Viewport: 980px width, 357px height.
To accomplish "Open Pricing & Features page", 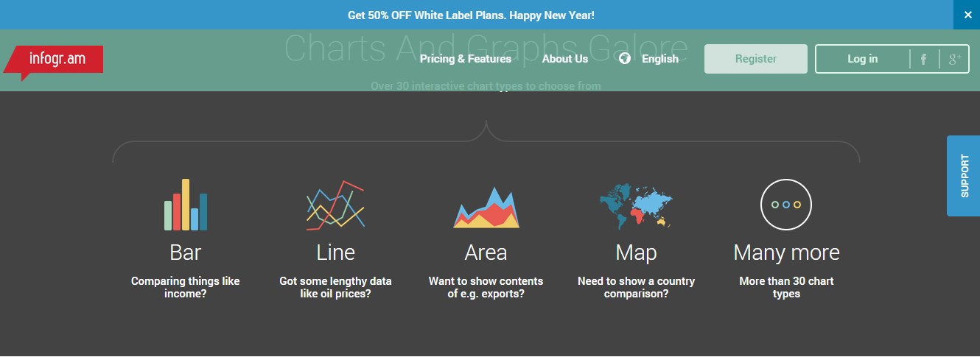I will tap(466, 59).
